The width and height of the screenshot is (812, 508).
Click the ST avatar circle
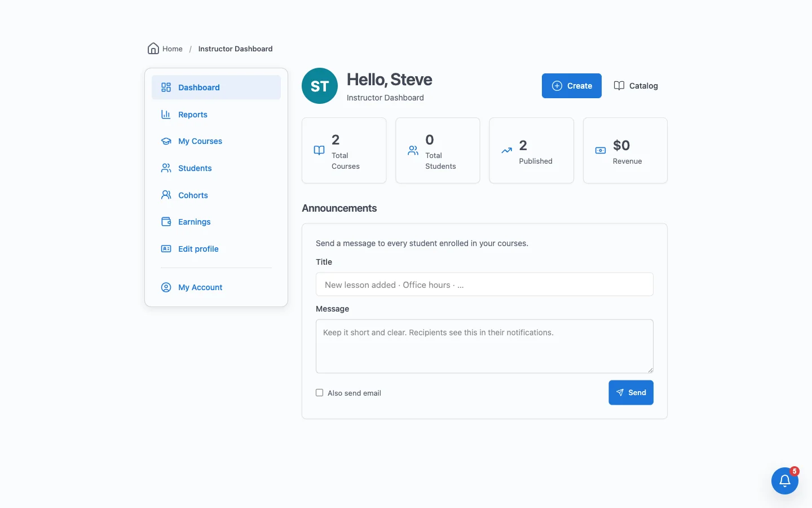click(320, 86)
